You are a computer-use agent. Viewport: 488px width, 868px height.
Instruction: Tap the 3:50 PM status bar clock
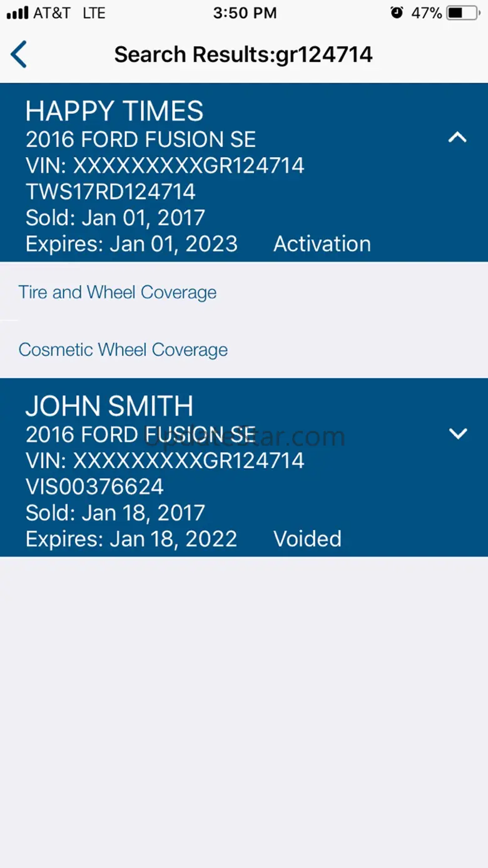pyautogui.click(x=245, y=13)
